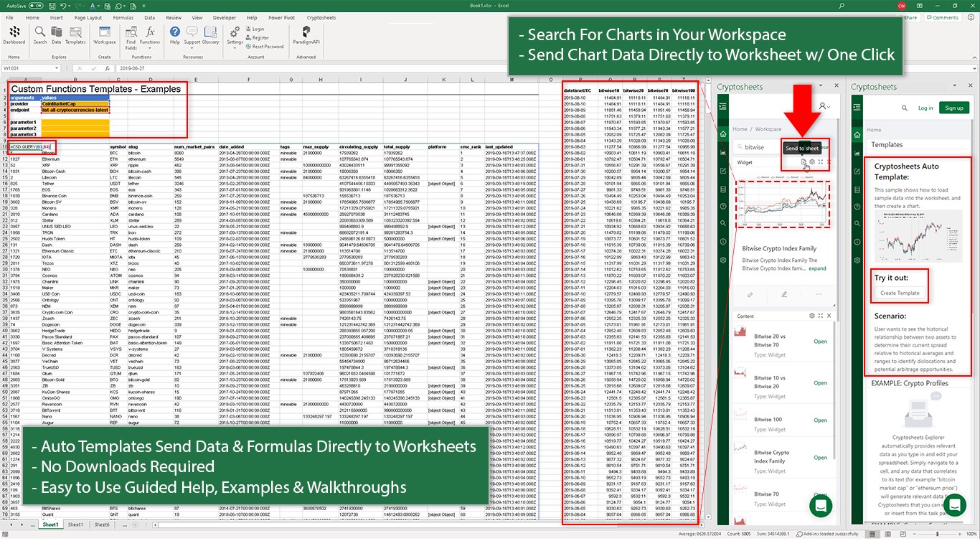Click the Create Template button
Screen dimensions: 980x551
coord(900,293)
